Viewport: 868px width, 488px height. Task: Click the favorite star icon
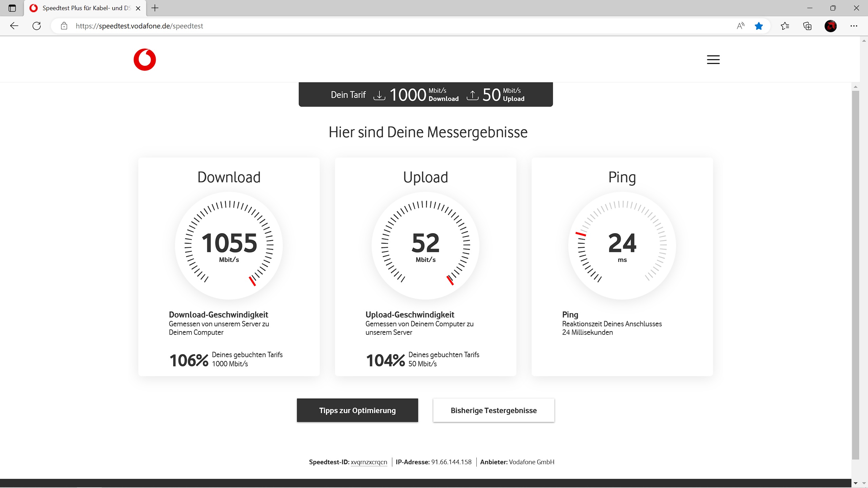[759, 26]
